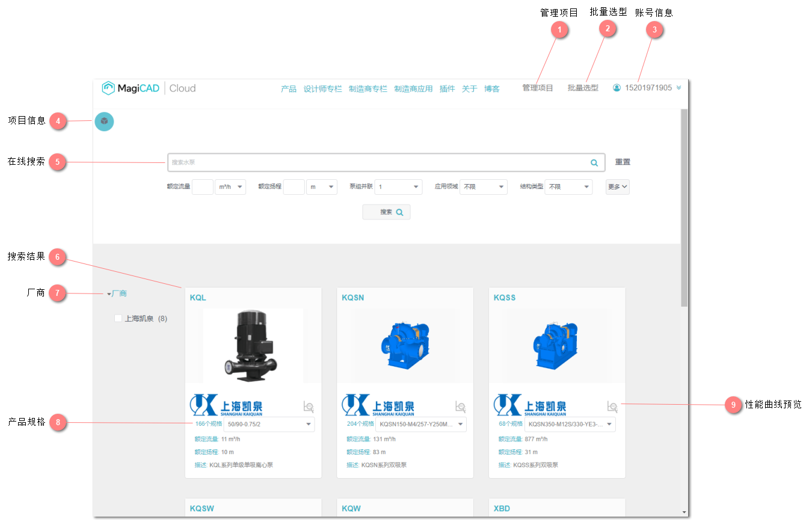Expand account menu arrow beside 15201971905
The width and height of the screenshot is (812, 522).
[x=678, y=88]
